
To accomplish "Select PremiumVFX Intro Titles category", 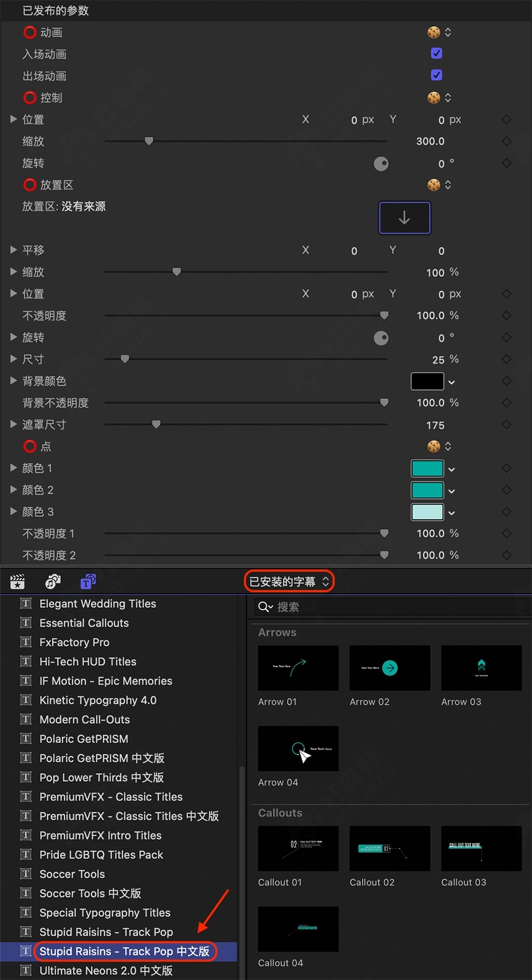I will pyautogui.click(x=101, y=835).
